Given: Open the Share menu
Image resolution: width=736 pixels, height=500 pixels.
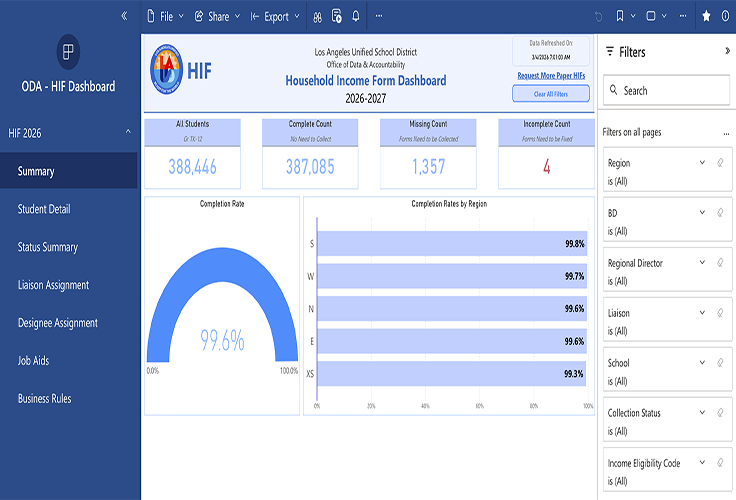Looking at the screenshot, I should 217,16.
